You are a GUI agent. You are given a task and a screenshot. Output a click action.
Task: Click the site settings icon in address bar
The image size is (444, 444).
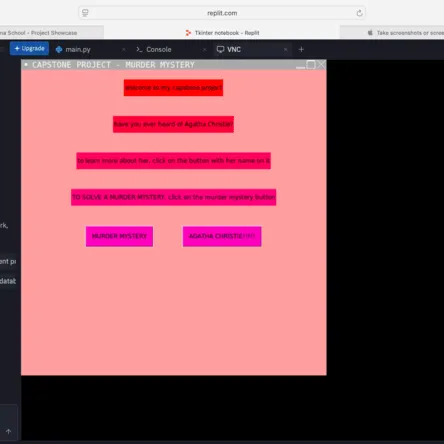coord(85,13)
